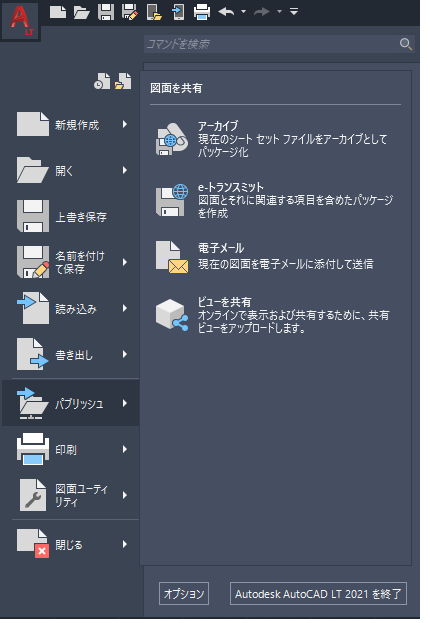Show recent documents icon above menu list
Screen dimensions: 430x623
(x=102, y=81)
